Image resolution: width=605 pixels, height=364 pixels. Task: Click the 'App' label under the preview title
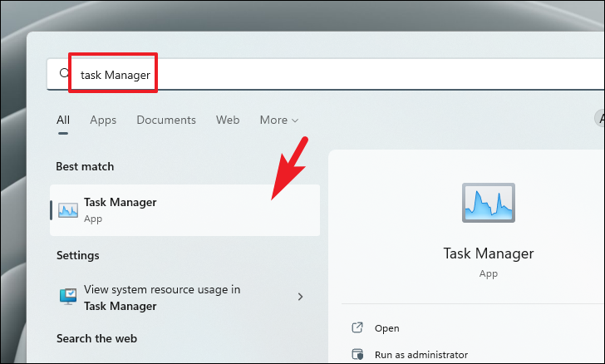coord(489,273)
